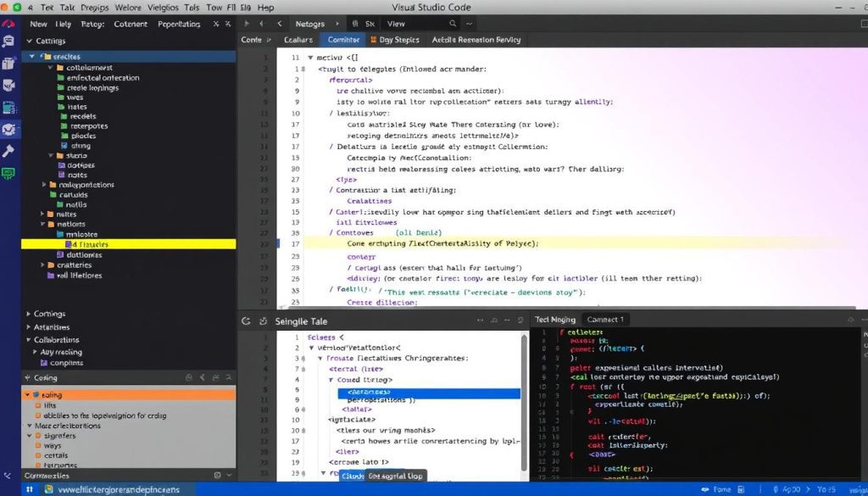The width and height of the screenshot is (868, 496).
Task: Click the yellow highlighted code line in main editor
Action: [x=573, y=243]
